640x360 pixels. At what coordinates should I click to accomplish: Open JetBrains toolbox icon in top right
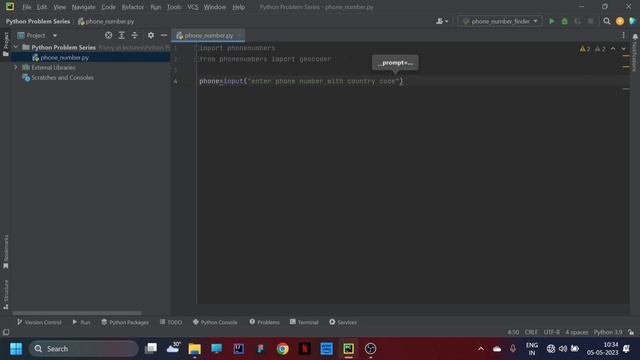point(633,21)
